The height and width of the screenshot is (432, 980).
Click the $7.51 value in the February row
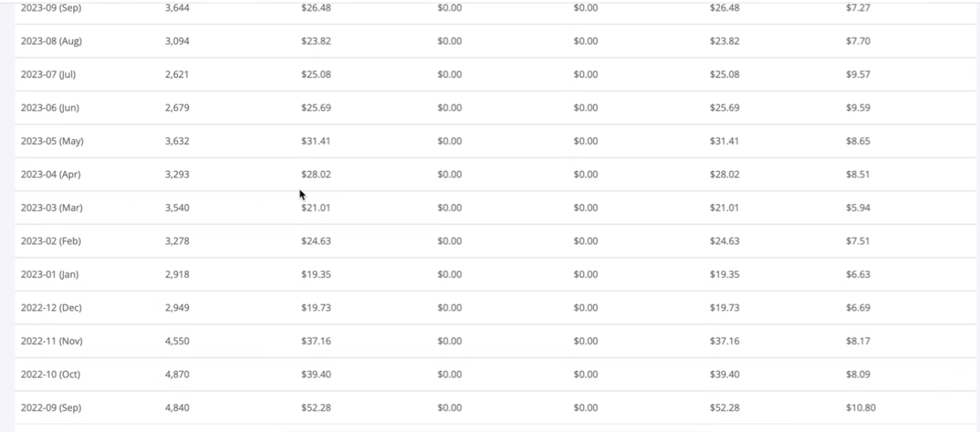pyautogui.click(x=858, y=242)
